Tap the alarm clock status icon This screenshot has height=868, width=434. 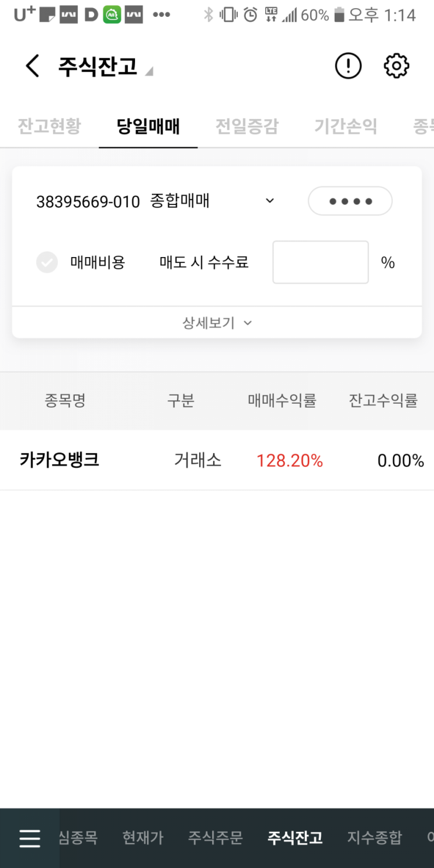click(251, 15)
